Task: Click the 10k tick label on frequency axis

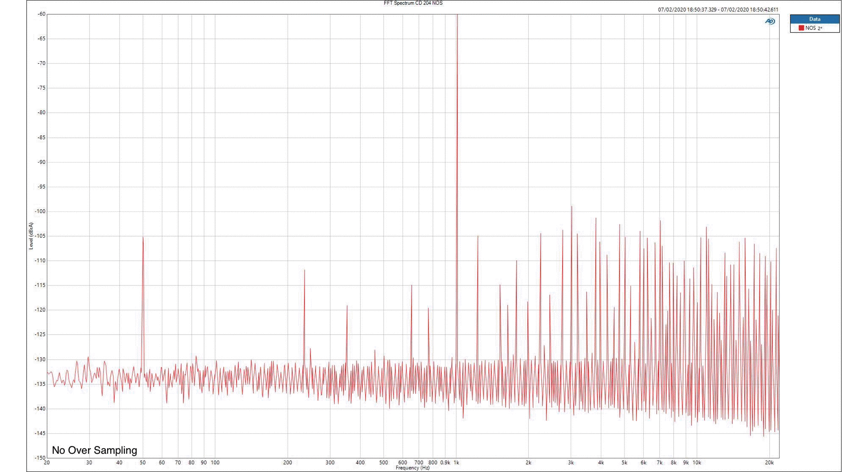Action: point(697,462)
